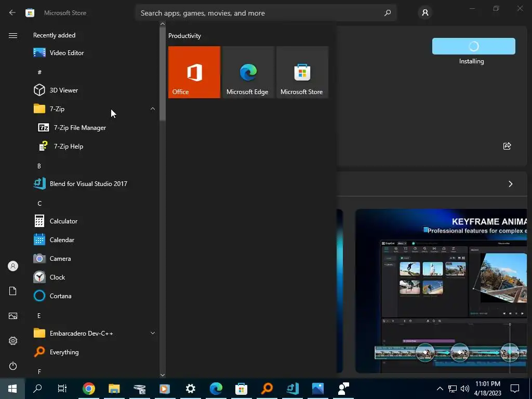Click the Store search magnifier icon
The height and width of the screenshot is (399, 532).
pyautogui.click(x=388, y=13)
